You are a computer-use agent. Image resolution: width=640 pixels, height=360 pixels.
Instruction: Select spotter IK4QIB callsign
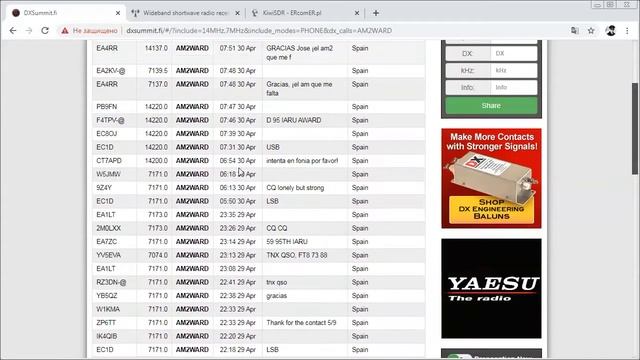click(107, 336)
